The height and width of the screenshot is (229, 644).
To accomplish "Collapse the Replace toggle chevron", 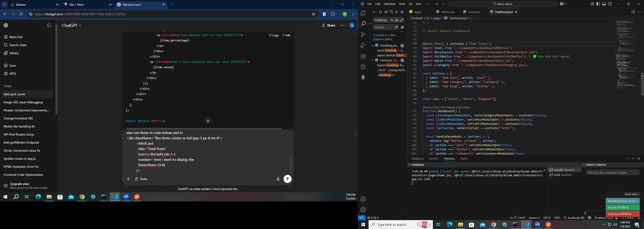I will 371,23.
